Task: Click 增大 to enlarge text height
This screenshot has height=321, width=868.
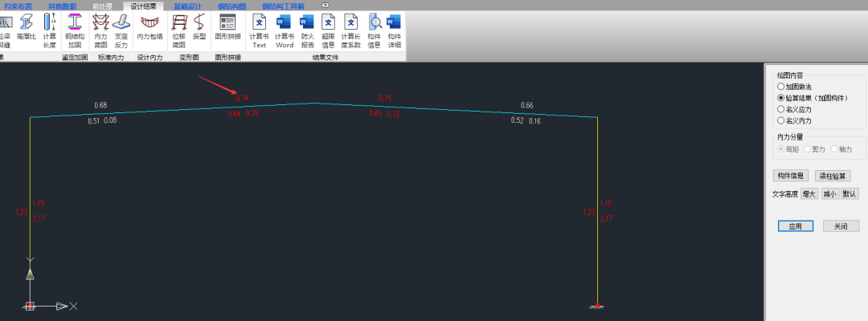Action: click(x=809, y=194)
